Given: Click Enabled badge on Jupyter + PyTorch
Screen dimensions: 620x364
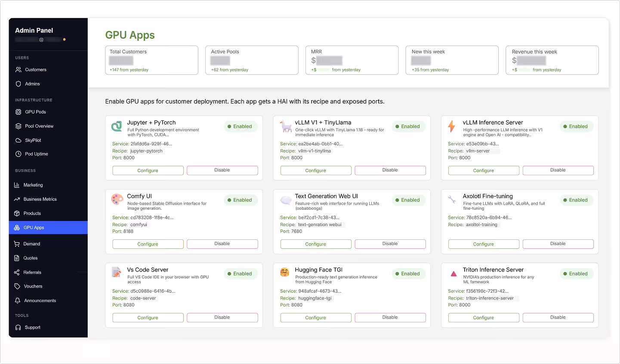Looking at the screenshot, I should [x=241, y=126].
